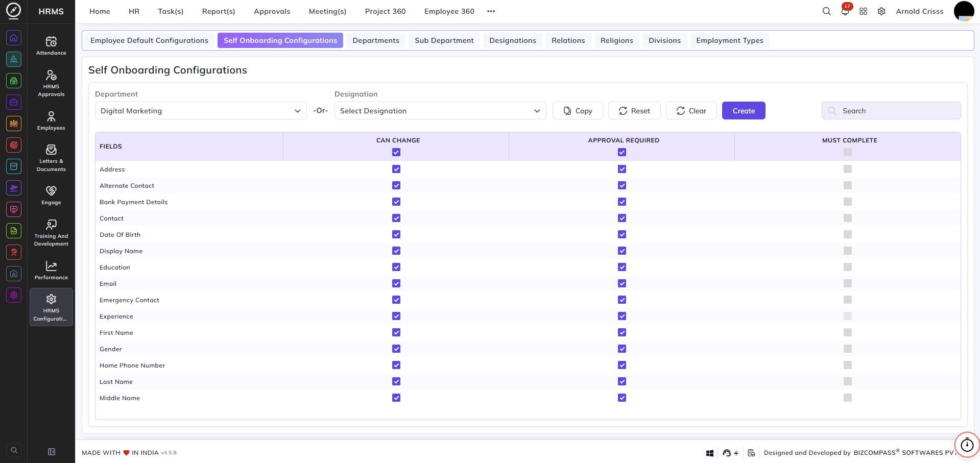Toggle Approval Required header checkbox
The width and height of the screenshot is (980, 463).
(x=622, y=152)
